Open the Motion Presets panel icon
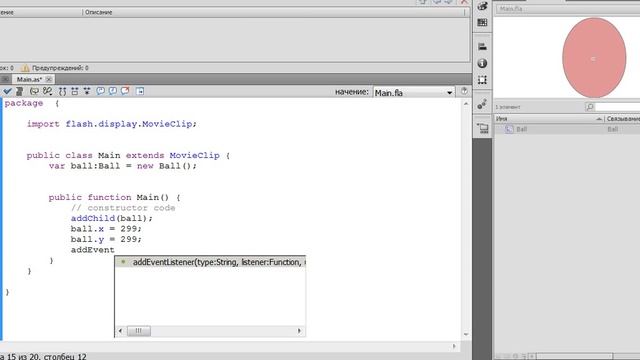 click(482, 104)
